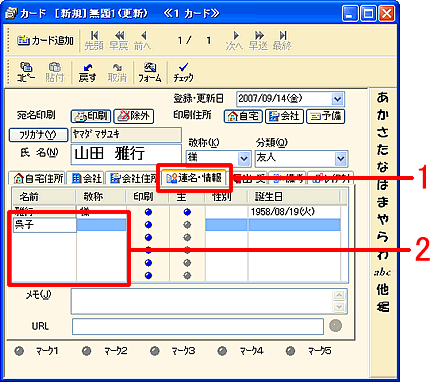
Task: Set print address to 会社
Action: coord(284,116)
